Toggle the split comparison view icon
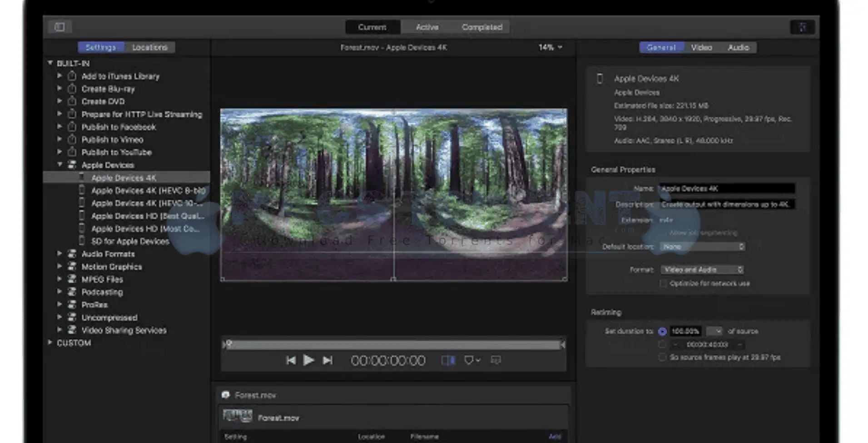 coord(448,360)
